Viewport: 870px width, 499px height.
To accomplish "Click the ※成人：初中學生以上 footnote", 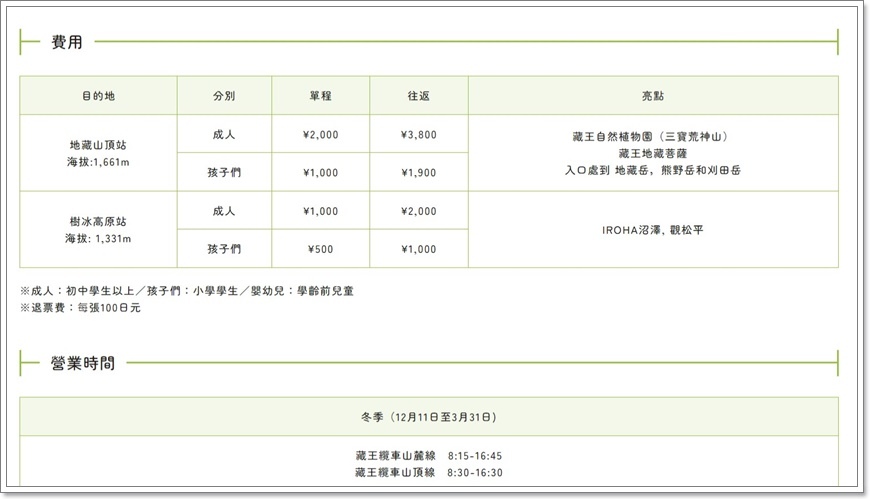I will tap(187, 291).
